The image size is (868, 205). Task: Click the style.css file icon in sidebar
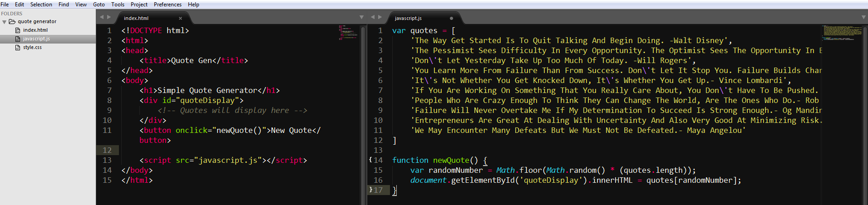click(x=18, y=47)
